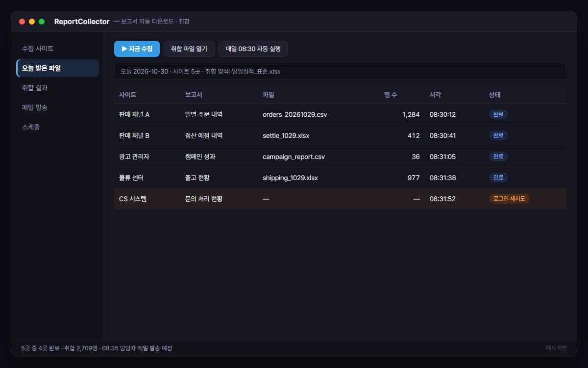Open the 취합 파일 열기 button

189,49
